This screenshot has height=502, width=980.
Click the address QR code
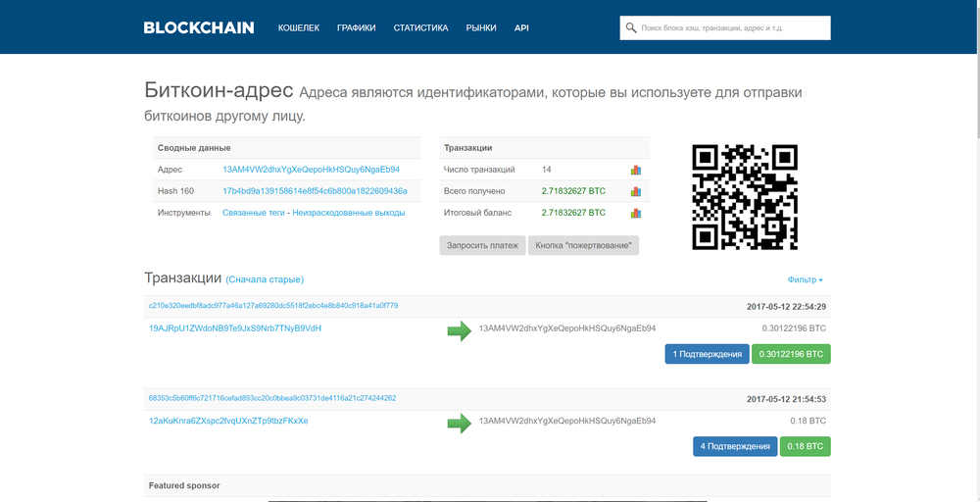[745, 197]
